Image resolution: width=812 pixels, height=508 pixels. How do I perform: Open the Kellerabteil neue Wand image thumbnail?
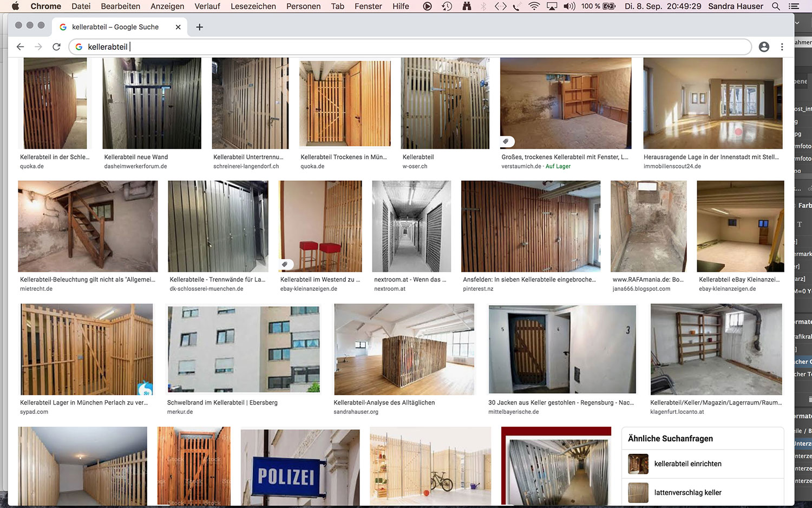(152, 103)
